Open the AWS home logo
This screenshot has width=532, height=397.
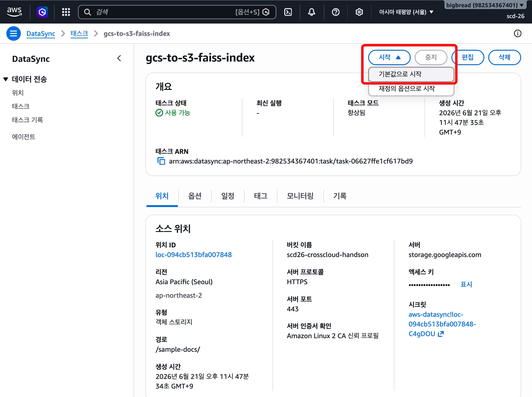point(14,12)
